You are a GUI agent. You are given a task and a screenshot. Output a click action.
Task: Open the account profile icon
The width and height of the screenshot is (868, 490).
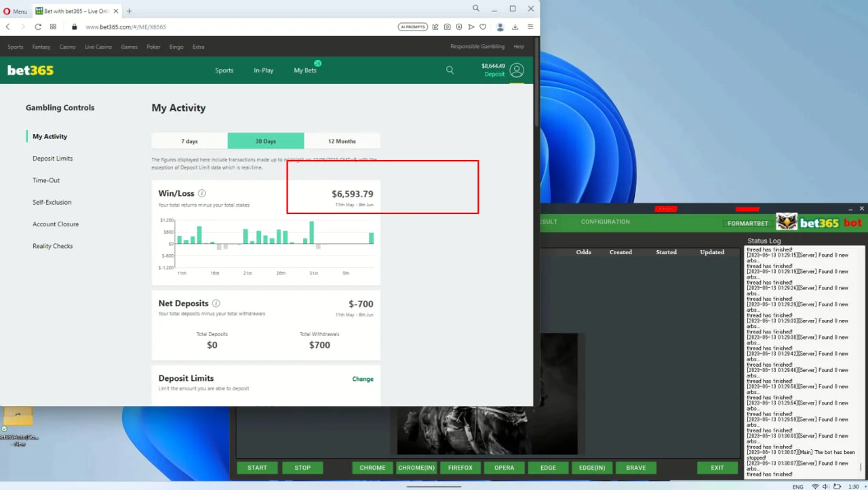coord(517,70)
